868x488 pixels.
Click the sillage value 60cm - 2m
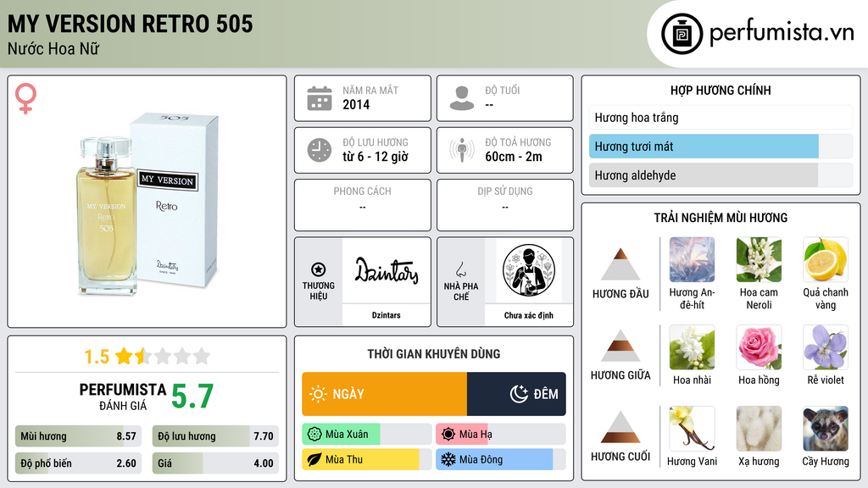click(x=514, y=157)
